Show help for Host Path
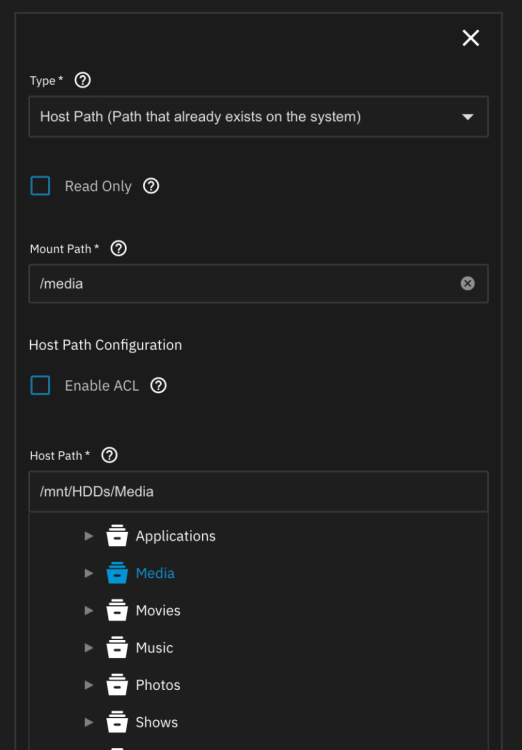 coord(110,455)
